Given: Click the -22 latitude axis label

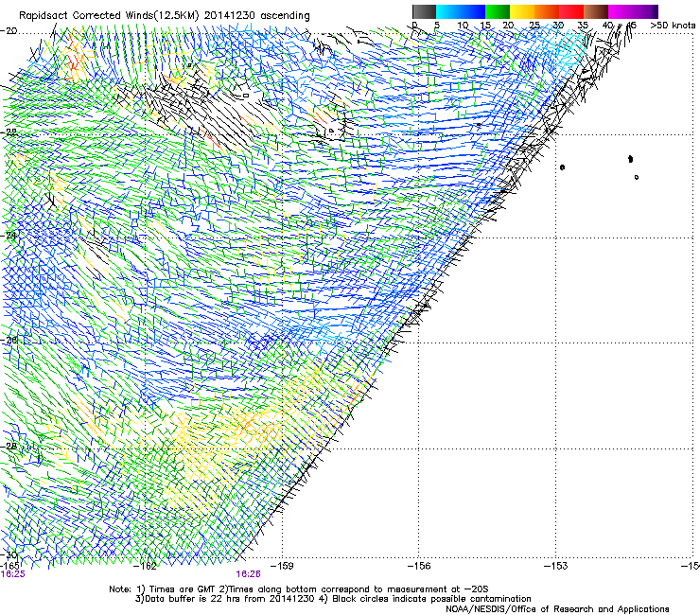Looking at the screenshot, I should pos(9,132).
